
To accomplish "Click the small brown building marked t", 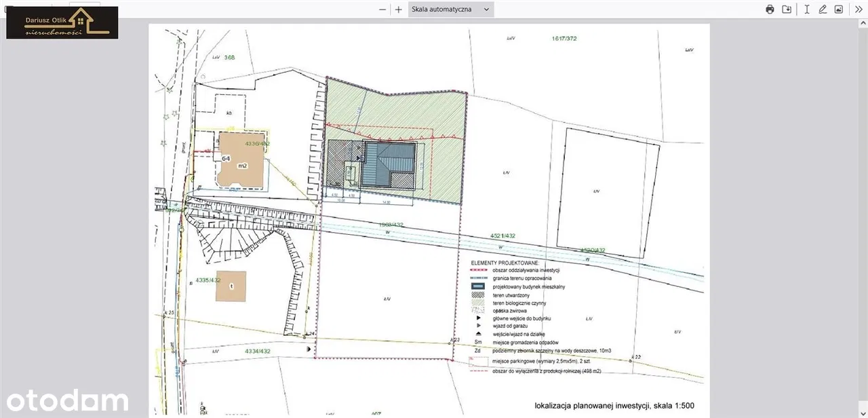I will [231, 286].
